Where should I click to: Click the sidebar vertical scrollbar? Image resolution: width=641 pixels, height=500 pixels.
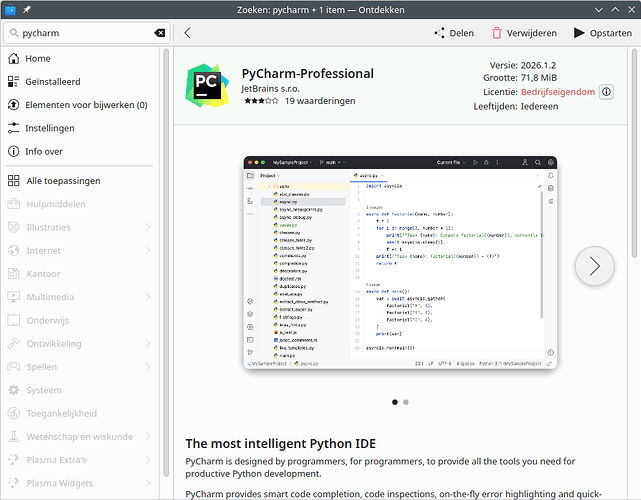coord(166,262)
